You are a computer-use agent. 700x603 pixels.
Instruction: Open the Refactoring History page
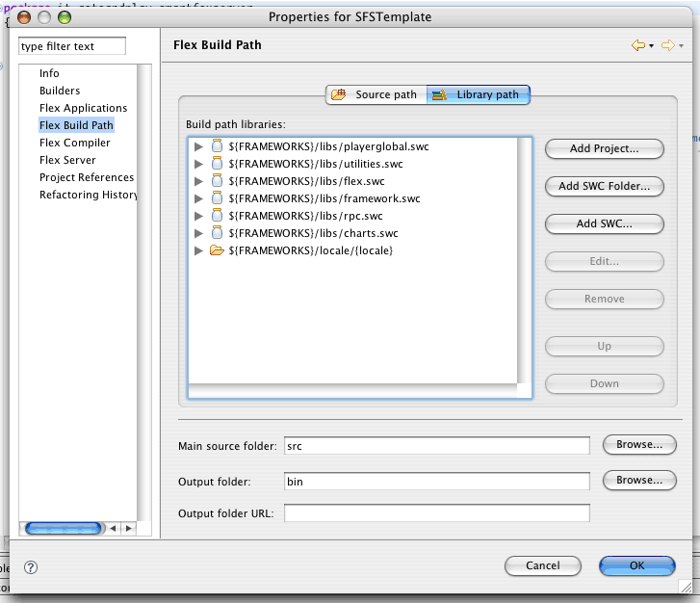88,195
